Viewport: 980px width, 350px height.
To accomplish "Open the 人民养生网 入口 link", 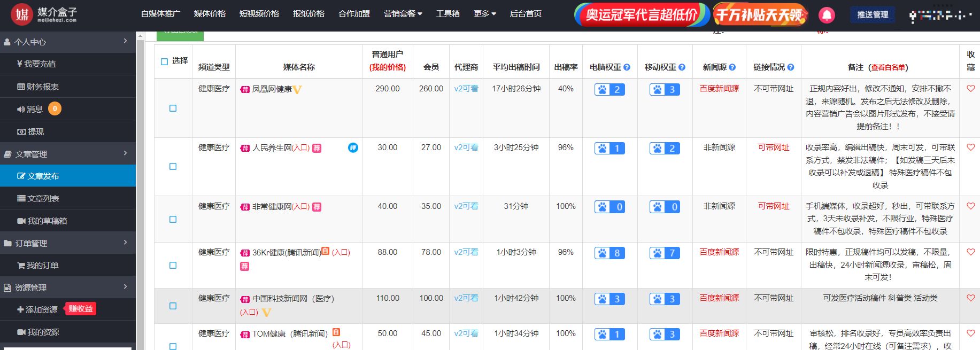I will (301, 147).
